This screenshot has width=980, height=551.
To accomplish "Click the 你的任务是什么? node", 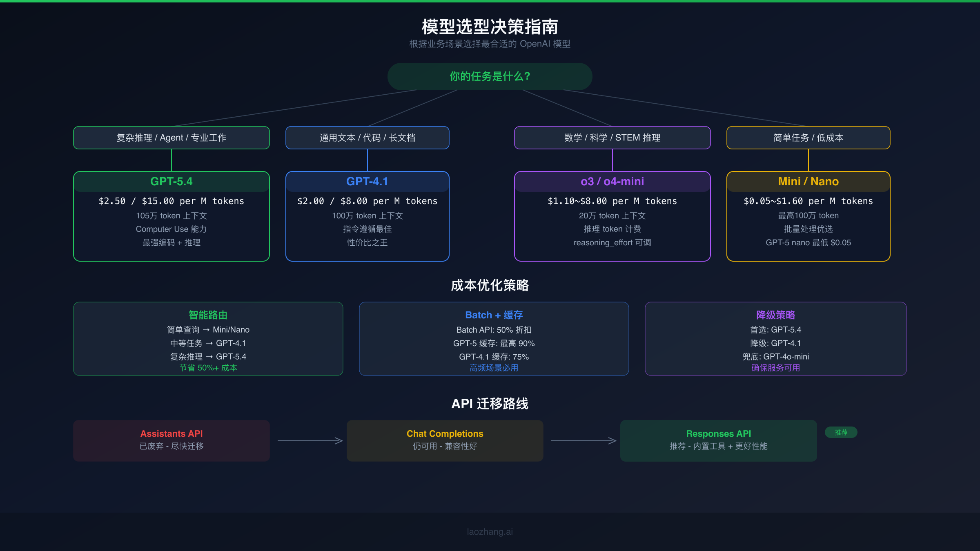I will pyautogui.click(x=490, y=76).
